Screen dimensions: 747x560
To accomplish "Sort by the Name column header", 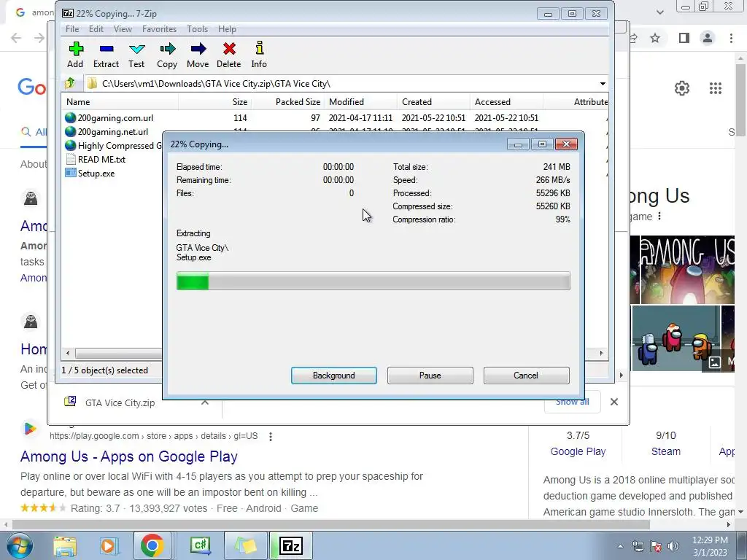I will (x=120, y=102).
